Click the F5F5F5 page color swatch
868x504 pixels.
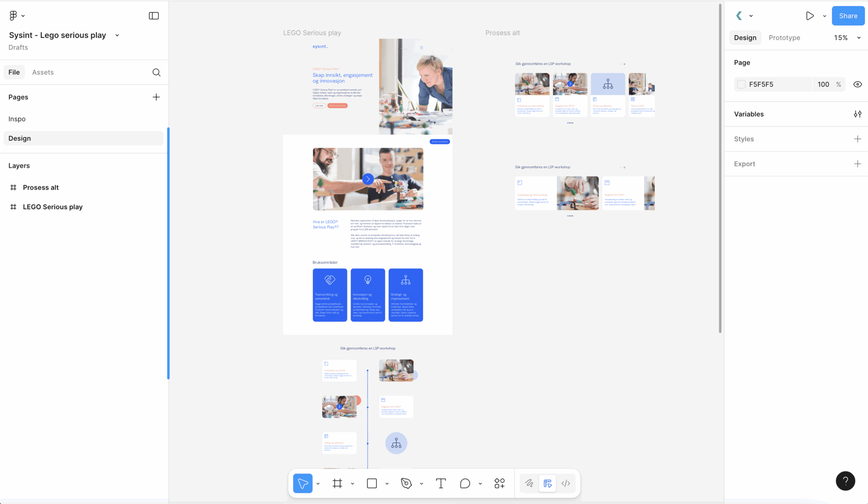tap(741, 84)
